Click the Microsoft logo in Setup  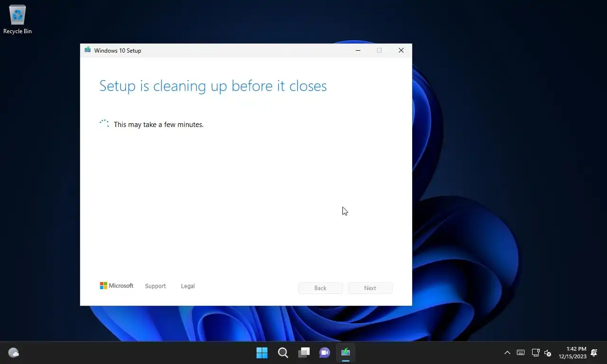[117, 286]
